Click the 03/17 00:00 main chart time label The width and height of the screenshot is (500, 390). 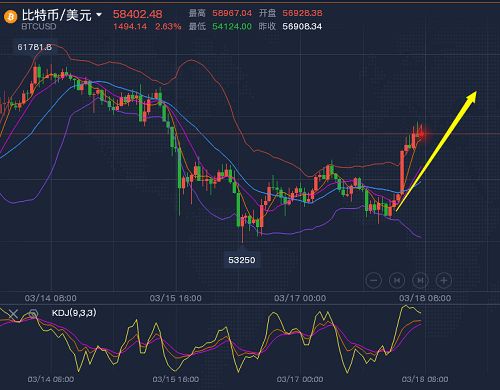pyautogui.click(x=300, y=298)
